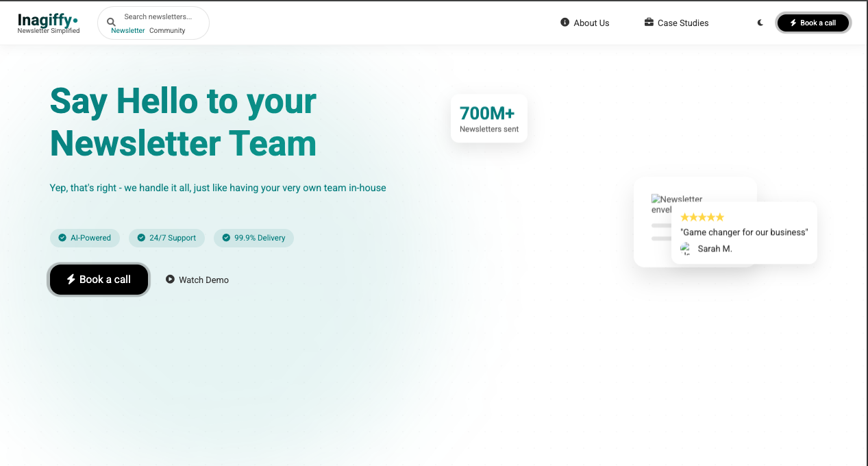
Task: Open the Case Studies menu item
Action: tap(676, 23)
